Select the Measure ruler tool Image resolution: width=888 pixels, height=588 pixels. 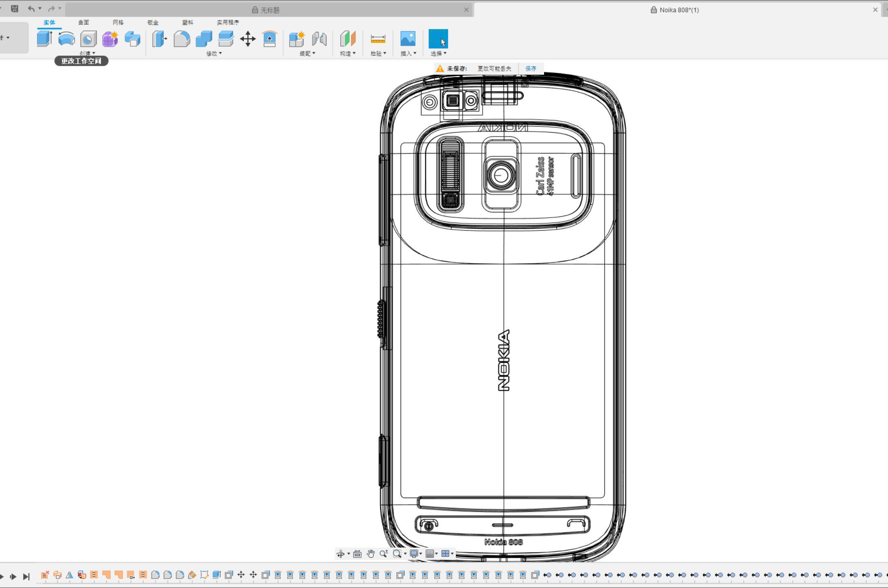[x=378, y=39]
